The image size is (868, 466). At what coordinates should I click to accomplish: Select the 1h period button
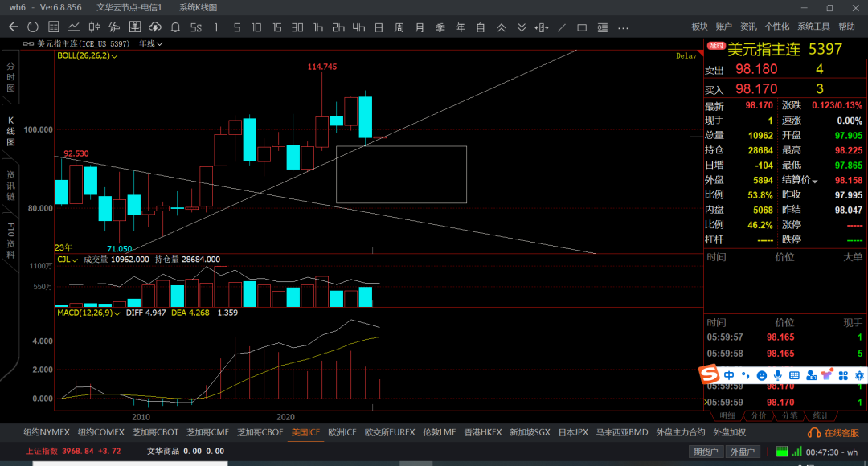[x=318, y=27]
